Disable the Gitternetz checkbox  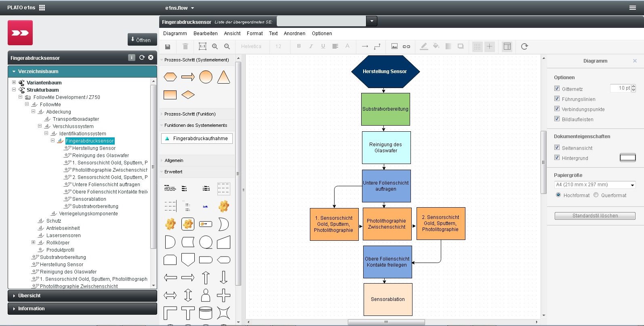(557, 88)
